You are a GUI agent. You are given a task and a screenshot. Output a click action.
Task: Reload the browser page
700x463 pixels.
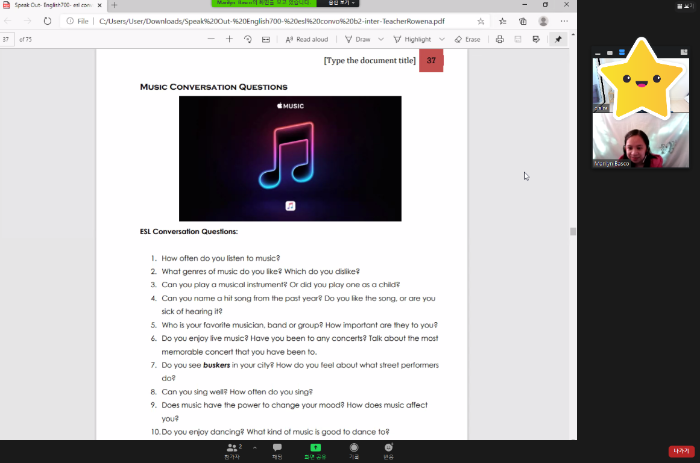(47, 21)
